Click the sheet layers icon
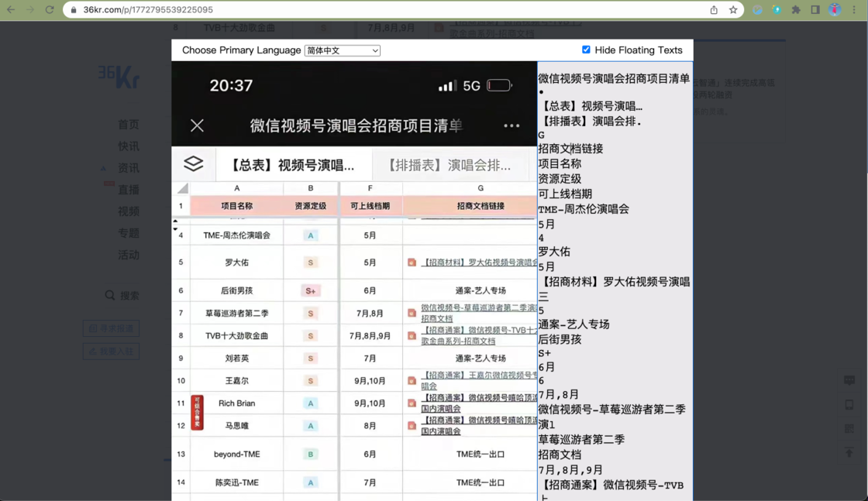Viewport: 868px width, 501px height. pyautogui.click(x=193, y=163)
